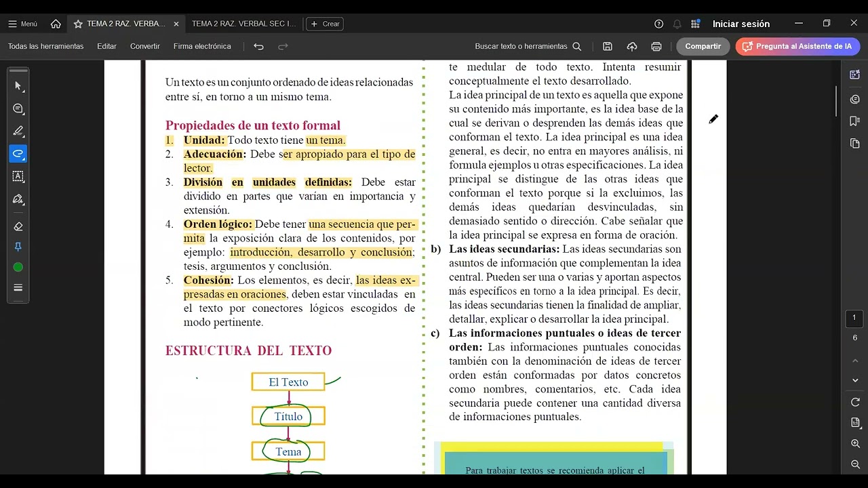Screen dimensions: 868x488
Task: Toggle the pin to keep tool selected
Action: tap(18, 247)
